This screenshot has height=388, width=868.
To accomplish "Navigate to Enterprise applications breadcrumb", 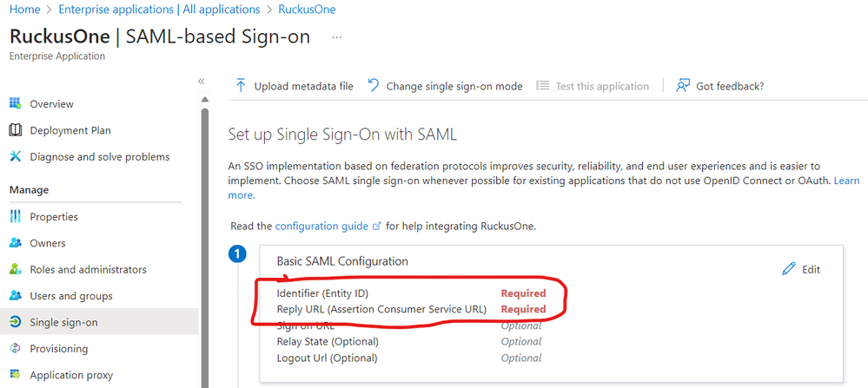I will pyautogui.click(x=159, y=10).
